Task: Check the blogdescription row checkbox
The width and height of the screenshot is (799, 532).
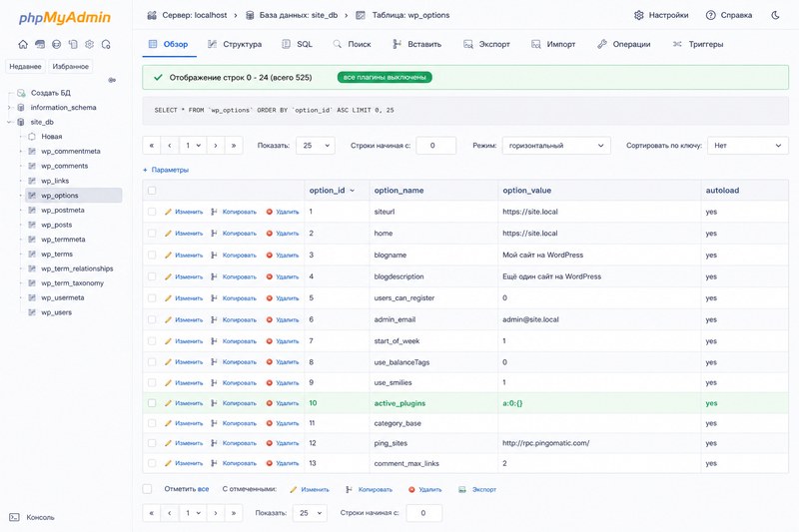Action: 152,276
